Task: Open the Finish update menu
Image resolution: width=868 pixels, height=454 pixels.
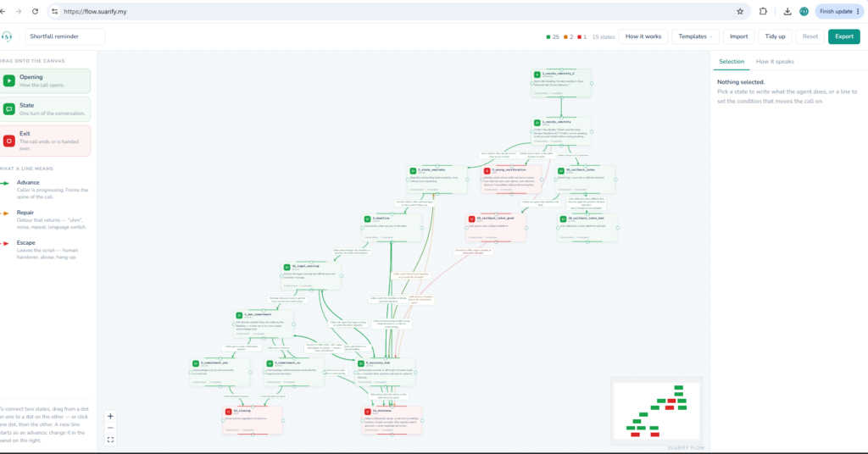Action: 839,11
